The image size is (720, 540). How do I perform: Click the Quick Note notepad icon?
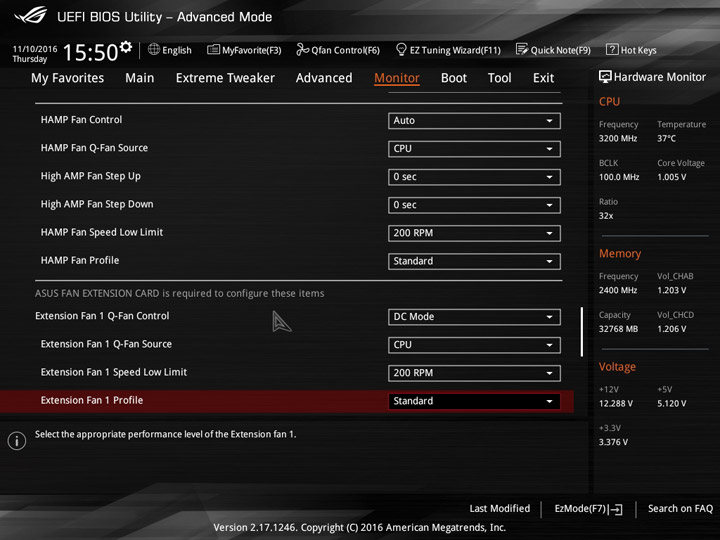pos(522,49)
